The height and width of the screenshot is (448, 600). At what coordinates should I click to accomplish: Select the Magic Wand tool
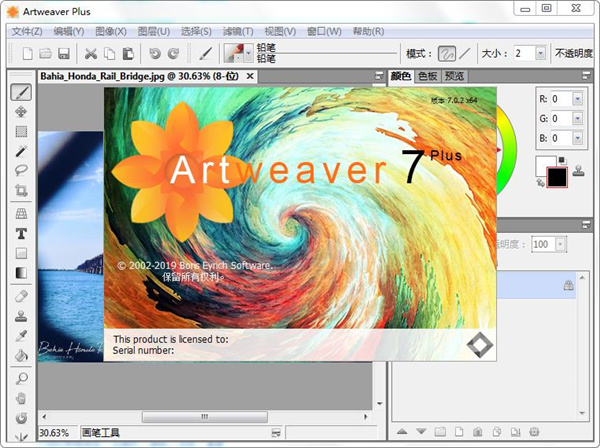[21, 151]
